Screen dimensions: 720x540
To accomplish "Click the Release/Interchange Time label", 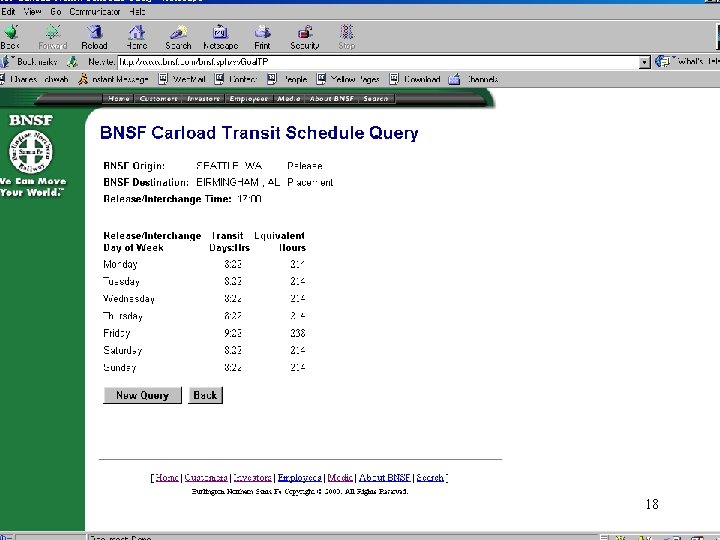I will click(x=167, y=199).
